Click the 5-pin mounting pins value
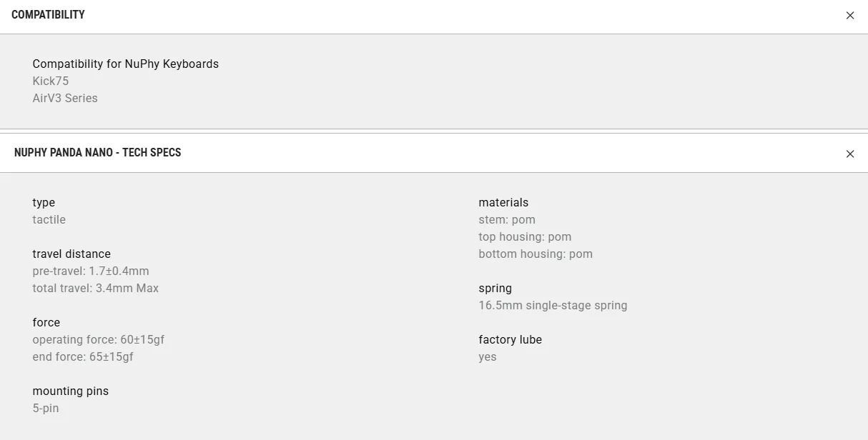The width and height of the screenshot is (868, 440). [46, 408]
